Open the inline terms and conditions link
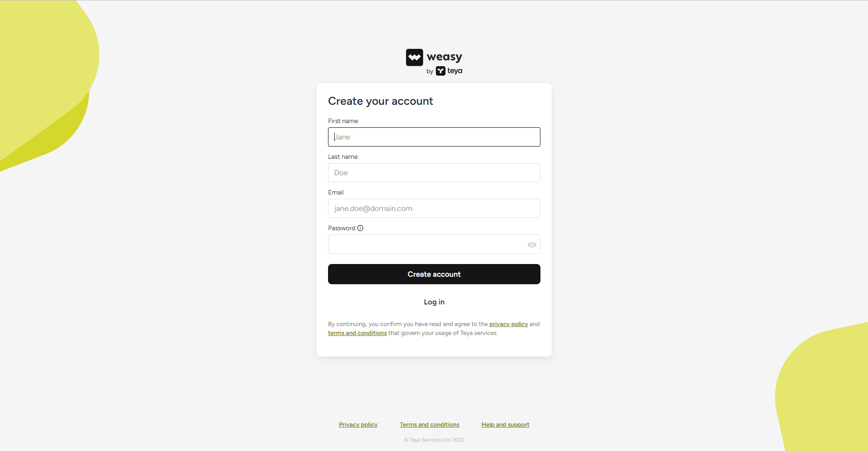Viewport: 868px width, 451px height. tap(357, 333)
